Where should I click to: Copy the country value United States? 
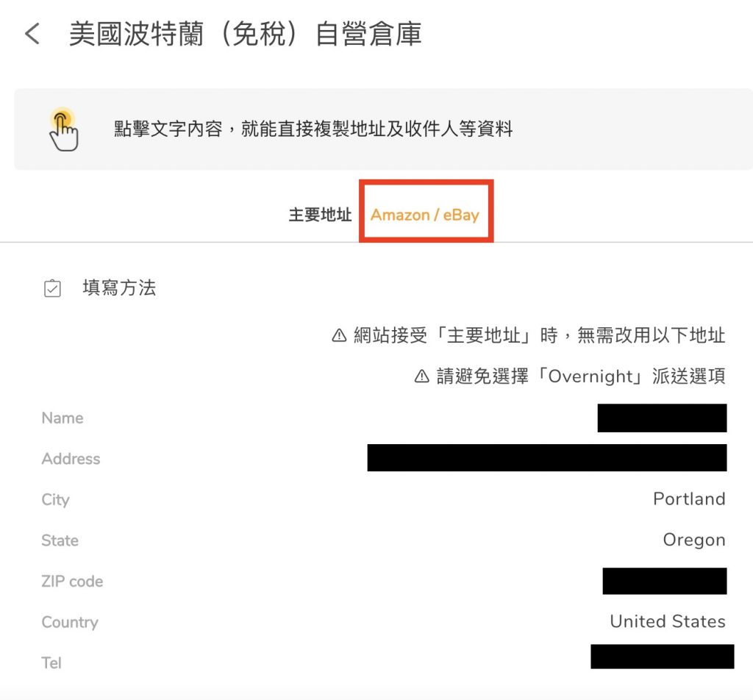point(667,621)
